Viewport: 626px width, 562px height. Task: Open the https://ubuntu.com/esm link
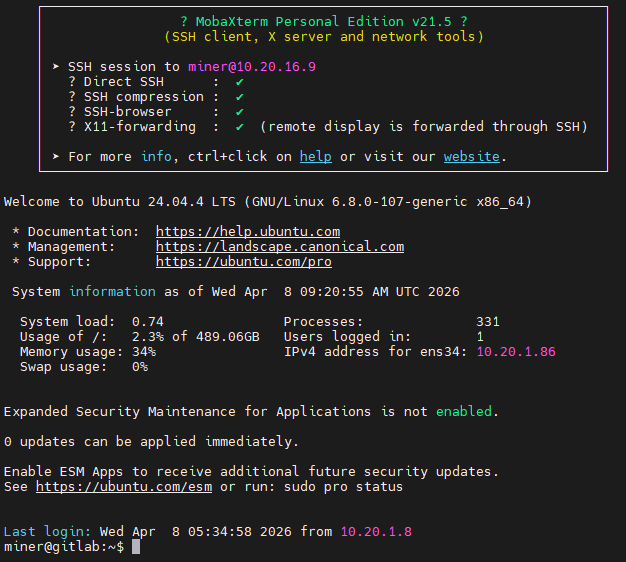coord(124,487)
